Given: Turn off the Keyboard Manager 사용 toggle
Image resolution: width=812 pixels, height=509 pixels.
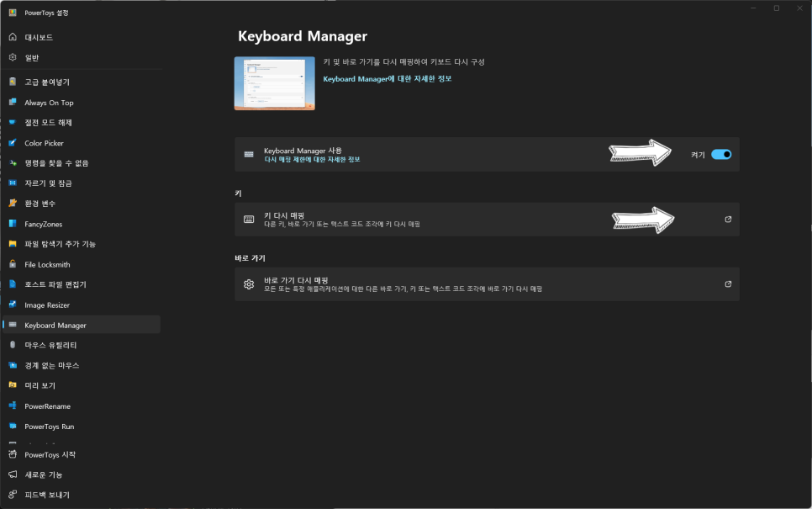Looking at the screenshot, I should 721,155.
